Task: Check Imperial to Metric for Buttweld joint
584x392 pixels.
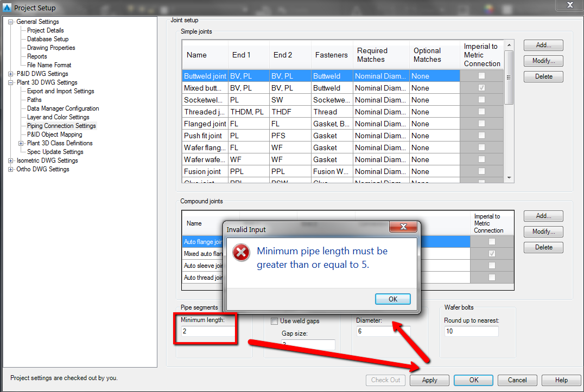Action: coord(483,76)
